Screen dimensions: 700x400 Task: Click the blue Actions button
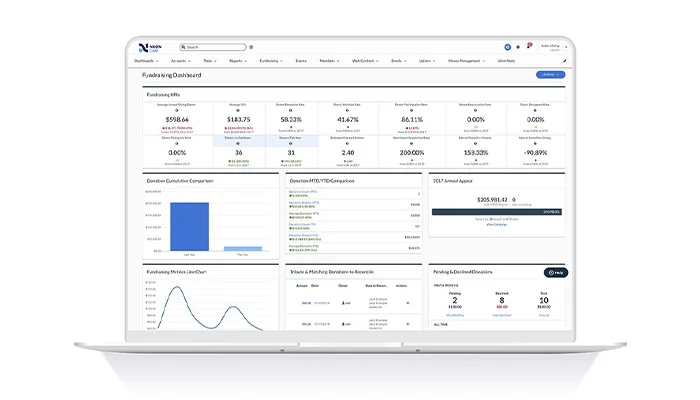pos(550,75)
